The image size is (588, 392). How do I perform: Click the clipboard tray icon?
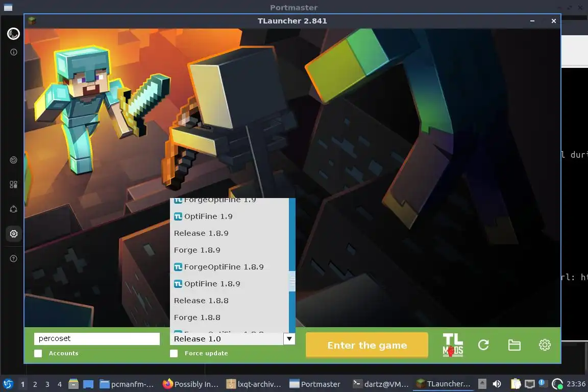tap(516, 384)
